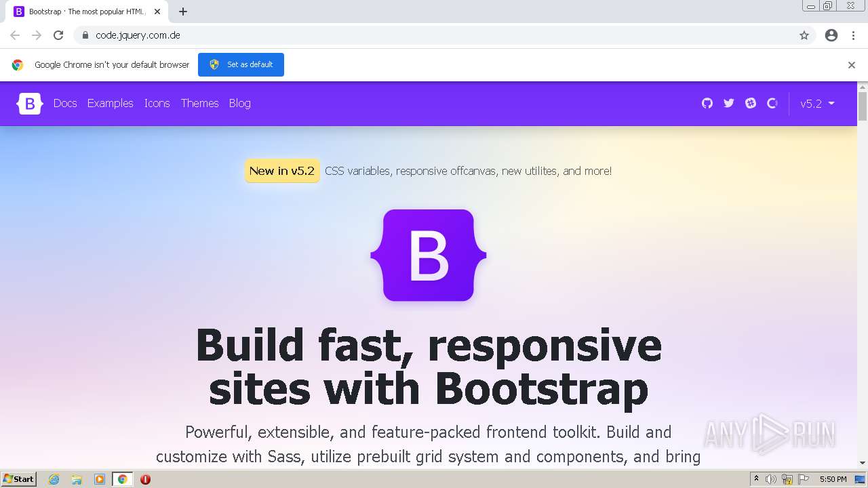Image resolution: width=868 pixels, height=488 pixels.
Task: Open the Docs navigation link
Action: tap(65, 103)
